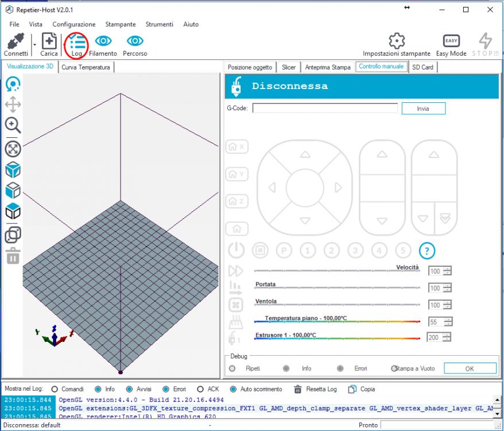The width and height of the screenshot is (504, 431).
Task: Select the zoom magnifier tool
Action: click(13, 125)
